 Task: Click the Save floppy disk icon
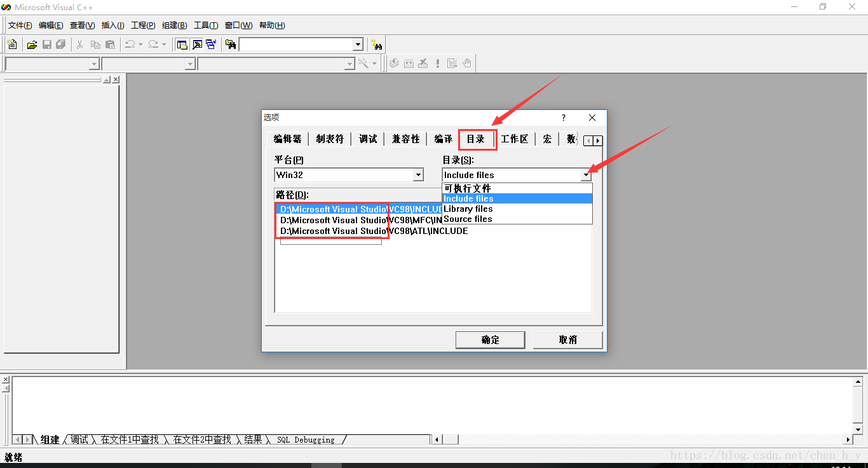pyautogui.click(x=46, y=45)
